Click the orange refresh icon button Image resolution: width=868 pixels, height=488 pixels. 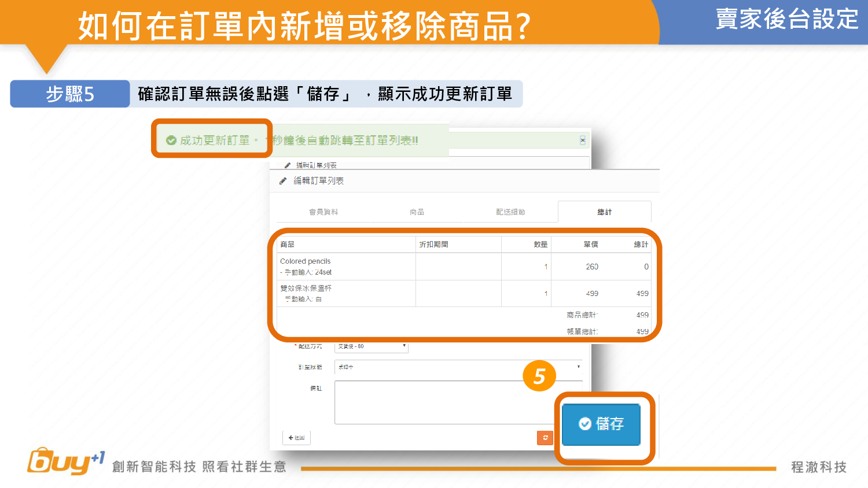(x=545, y=438)
